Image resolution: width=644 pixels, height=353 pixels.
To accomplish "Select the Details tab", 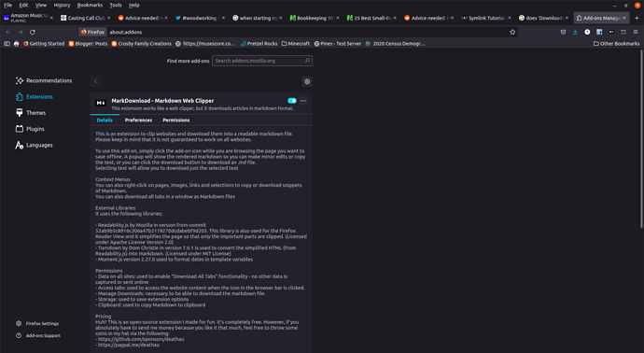I will click(x=105, y=120).
